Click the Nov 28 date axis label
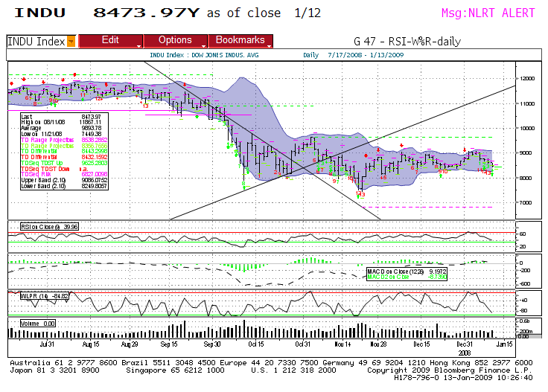The width and height of the screenshot is (548, 392). click(x=378, y=344)
